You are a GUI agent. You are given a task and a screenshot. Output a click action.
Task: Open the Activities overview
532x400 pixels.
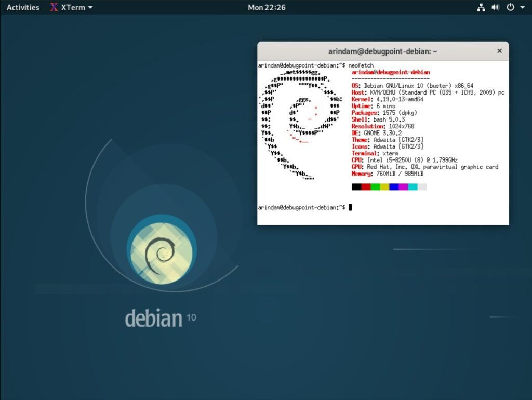(x=23, y=7)
